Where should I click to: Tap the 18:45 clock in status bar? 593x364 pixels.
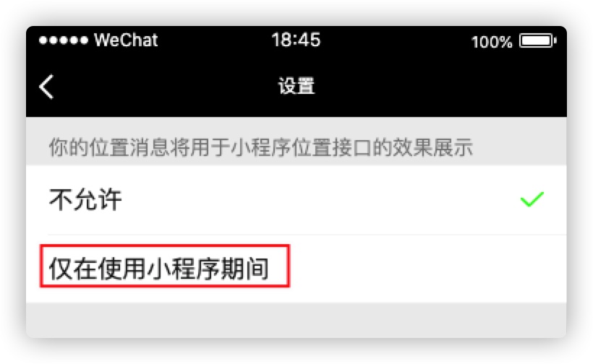(296, 40)
